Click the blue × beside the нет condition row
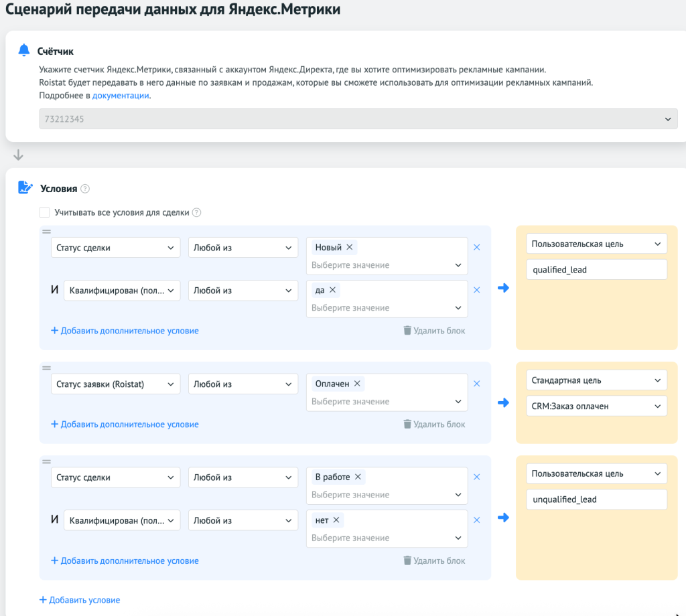Screen dimensions: 686x616 click(x=476, y=520)
